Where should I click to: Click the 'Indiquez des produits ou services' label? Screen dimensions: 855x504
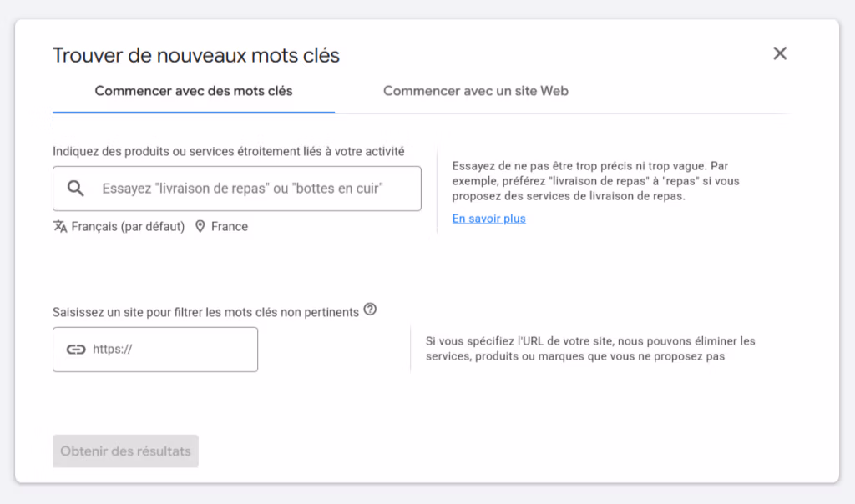tap(229, 152)
